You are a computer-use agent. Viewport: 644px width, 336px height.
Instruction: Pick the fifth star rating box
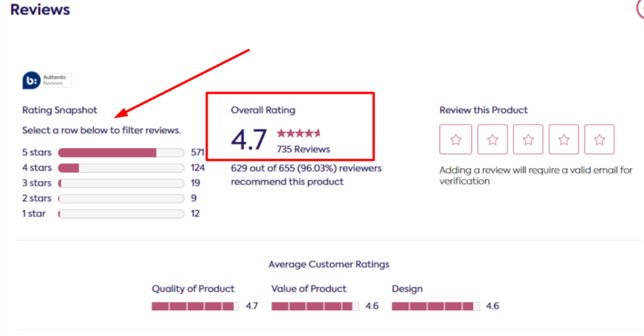click(599, 139)
